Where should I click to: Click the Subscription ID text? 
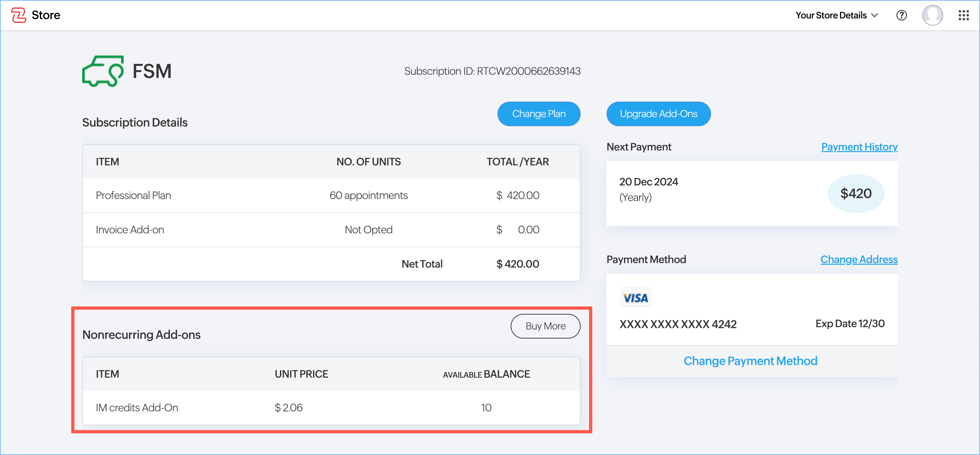492,71
